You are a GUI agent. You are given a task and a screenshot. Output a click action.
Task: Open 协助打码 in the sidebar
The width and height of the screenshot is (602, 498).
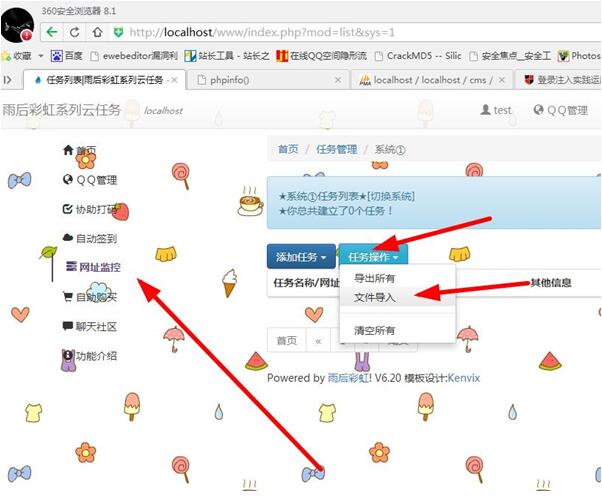pos(90,209)
